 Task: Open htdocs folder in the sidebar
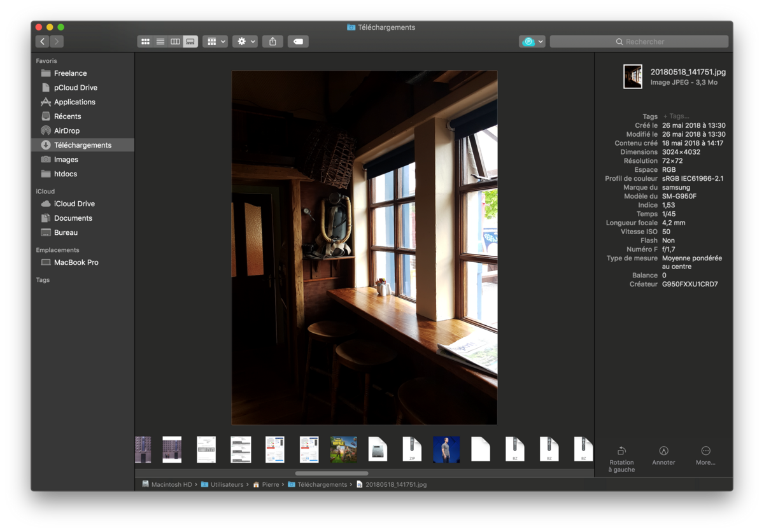coord(83,174)
